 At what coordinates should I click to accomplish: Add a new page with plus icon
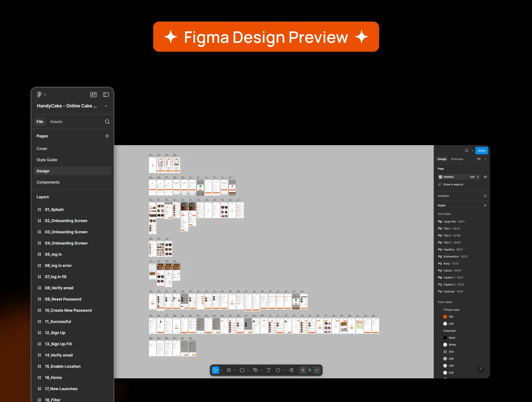[x=107, y=136]
